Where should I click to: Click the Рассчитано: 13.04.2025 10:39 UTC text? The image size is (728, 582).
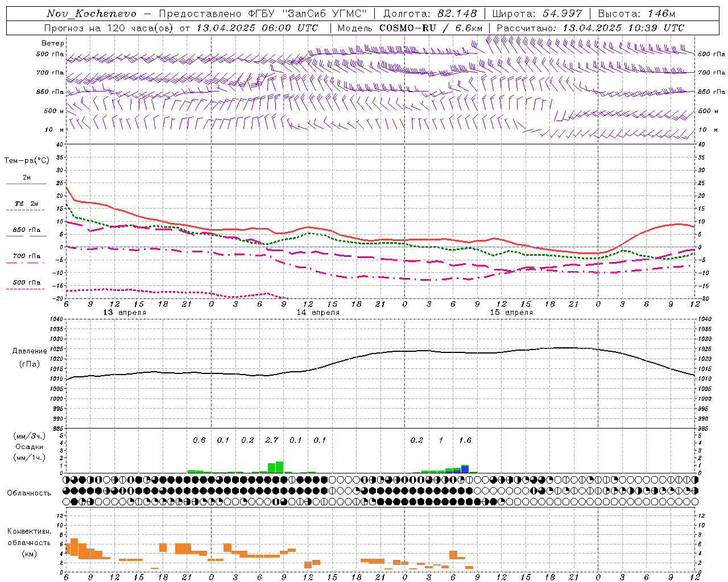pyautogui.click(x=590, y=28)
